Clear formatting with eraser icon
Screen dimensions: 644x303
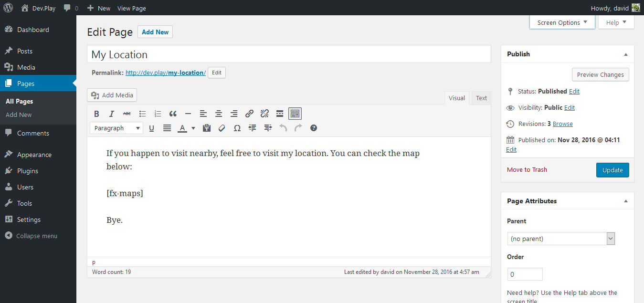click(x=222, y=128)
